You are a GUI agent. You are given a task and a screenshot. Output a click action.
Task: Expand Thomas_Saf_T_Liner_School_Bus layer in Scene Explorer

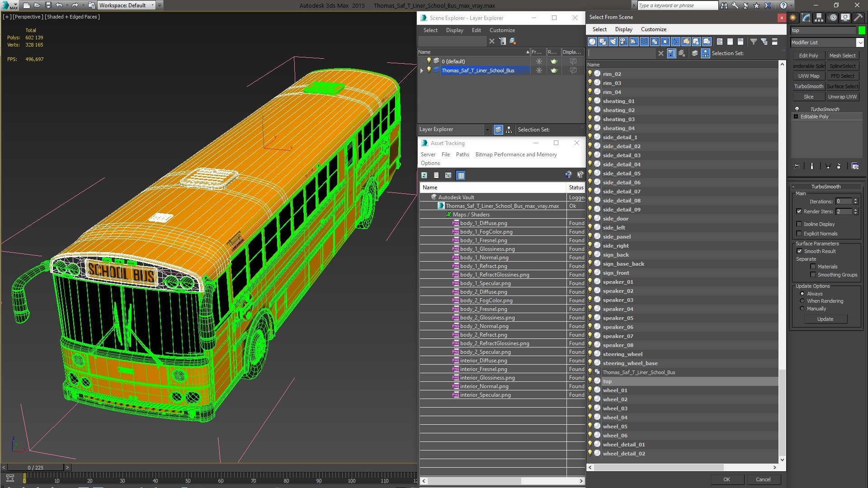click(422, 70)
